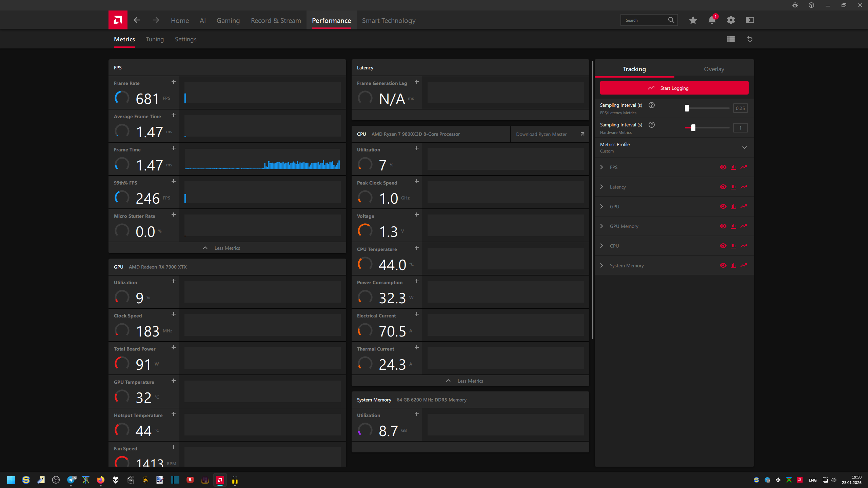
Task: Click the reset metrics icon
Action: 750,39
